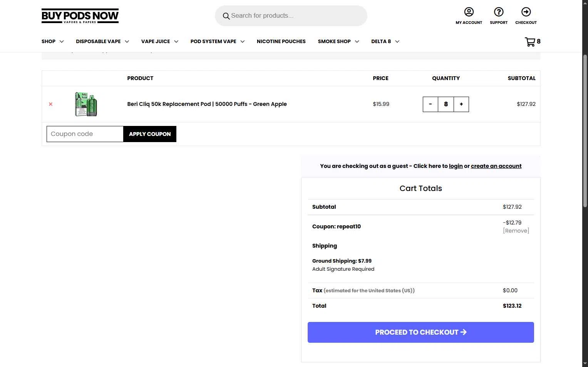This screenshot has width=588, height=367.
Task: Expand the Shop menu chevron
Action: click(62, 42)
